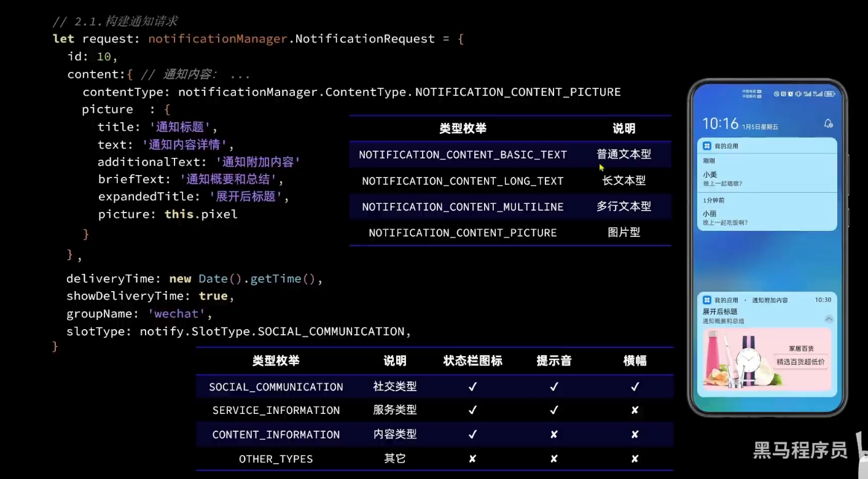
Task: Collapse the expanded picture notification with chevron
Action: click(829, 319)
